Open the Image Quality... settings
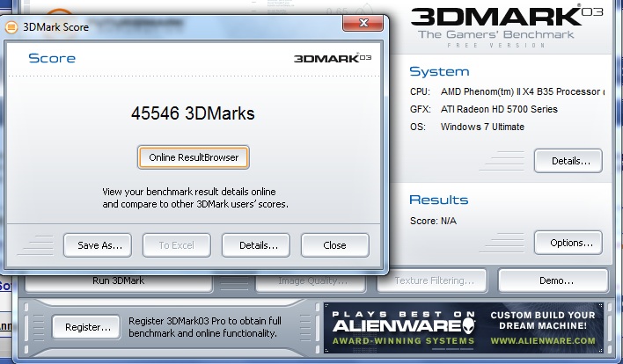 click(x=311, y=281)
